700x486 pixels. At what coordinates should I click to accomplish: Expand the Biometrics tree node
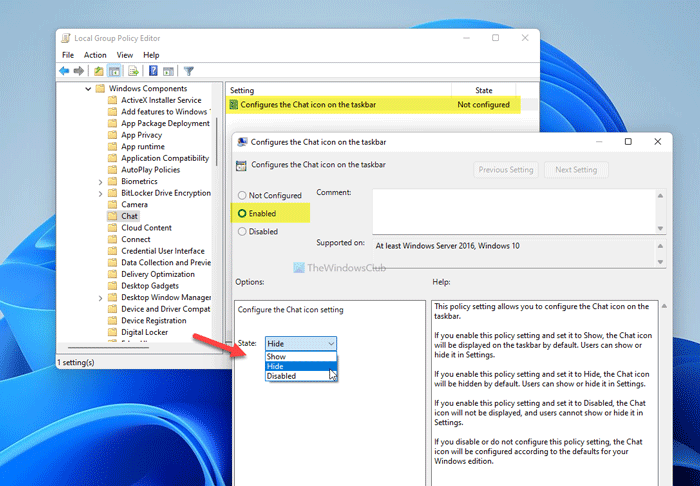point(100,182)
